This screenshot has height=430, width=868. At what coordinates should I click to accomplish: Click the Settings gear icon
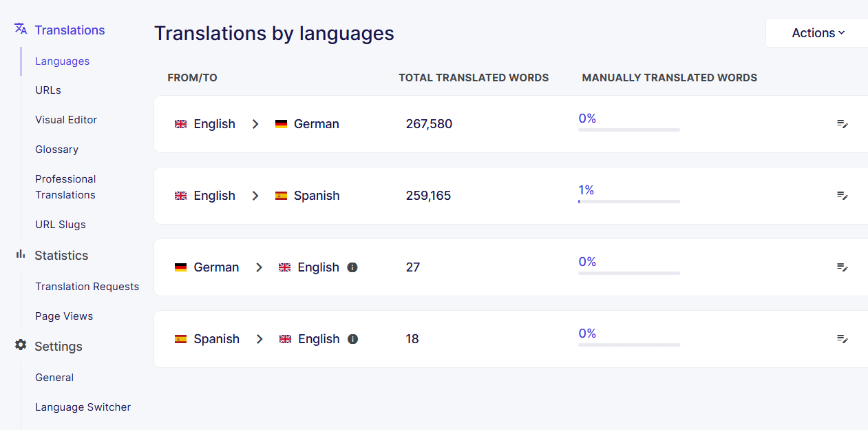(x=21, y=345)
